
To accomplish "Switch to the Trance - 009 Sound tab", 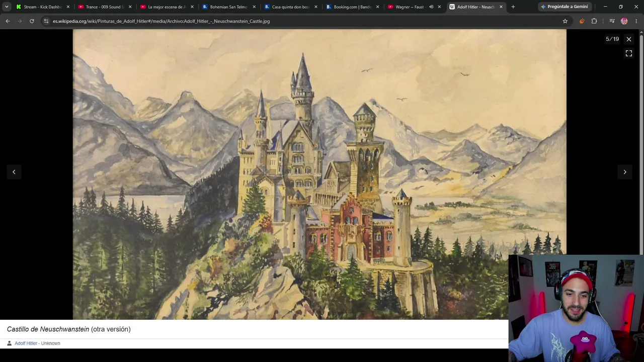I will [105, 7].
